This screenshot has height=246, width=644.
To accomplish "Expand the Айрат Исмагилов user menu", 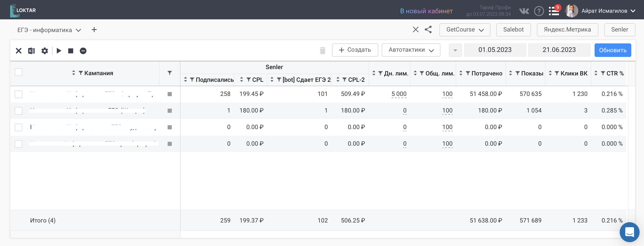I will pos(633,11).
